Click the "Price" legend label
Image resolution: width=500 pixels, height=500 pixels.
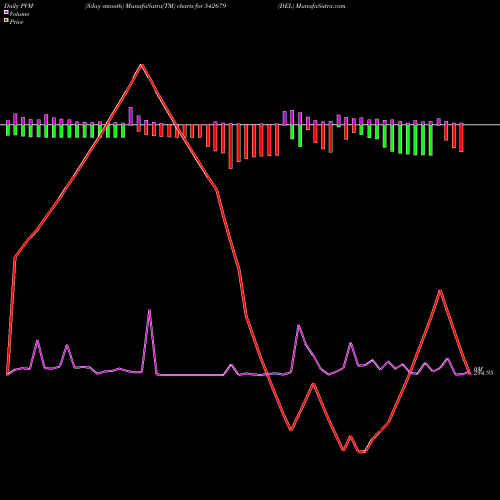(x=16, y=22)
